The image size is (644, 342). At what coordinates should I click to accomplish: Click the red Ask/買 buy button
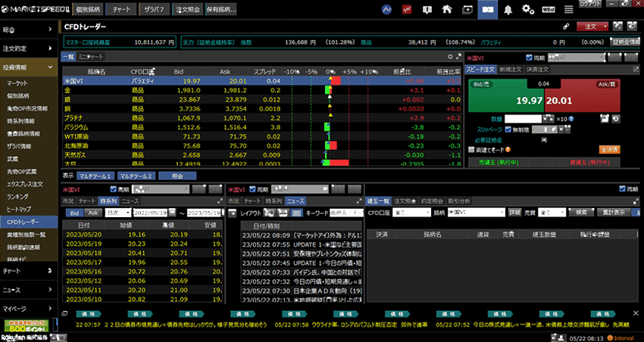[583, 96]
